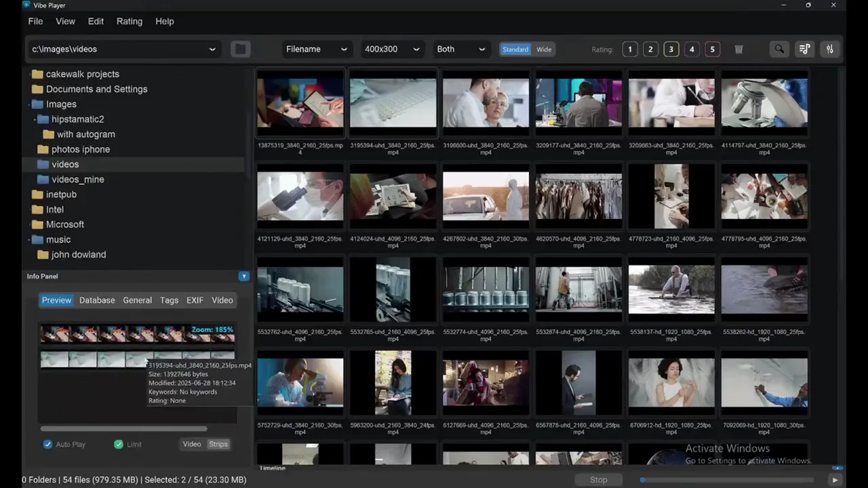Toggle the Limit checkbox
The width and height of the screenshot is (868, 488).
(119, 445)
